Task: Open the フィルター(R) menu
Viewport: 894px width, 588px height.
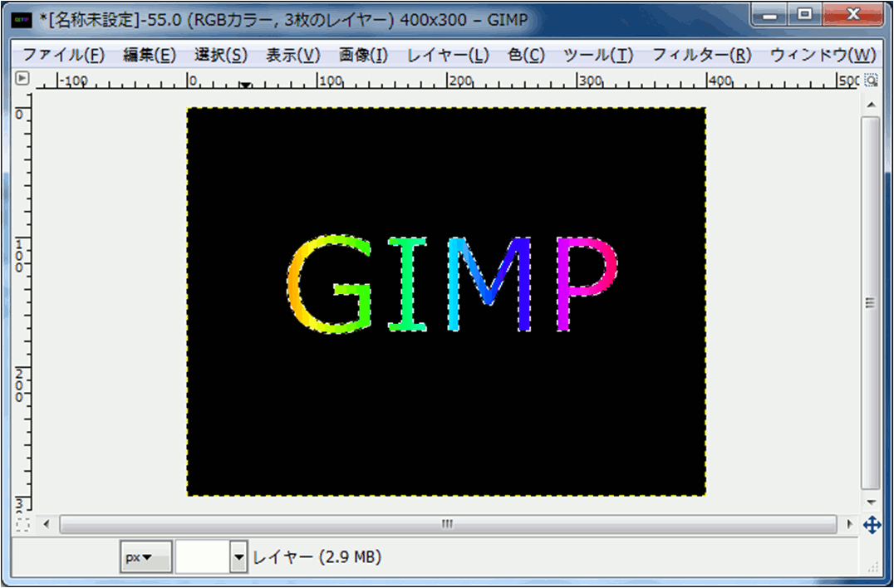Action: [x=701, y=55]
